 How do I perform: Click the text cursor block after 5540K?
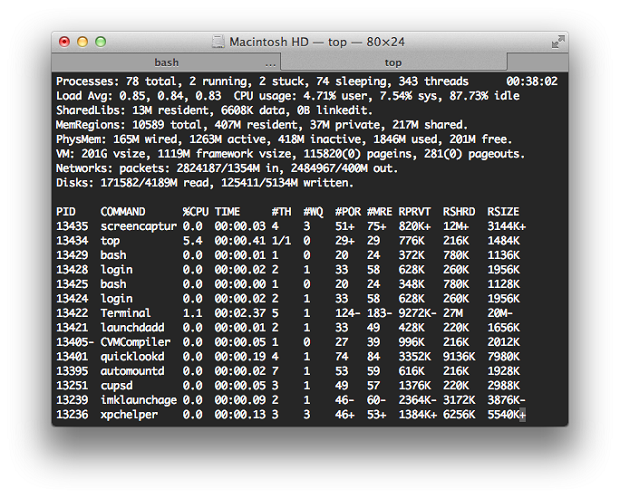[x=523, y=414]
